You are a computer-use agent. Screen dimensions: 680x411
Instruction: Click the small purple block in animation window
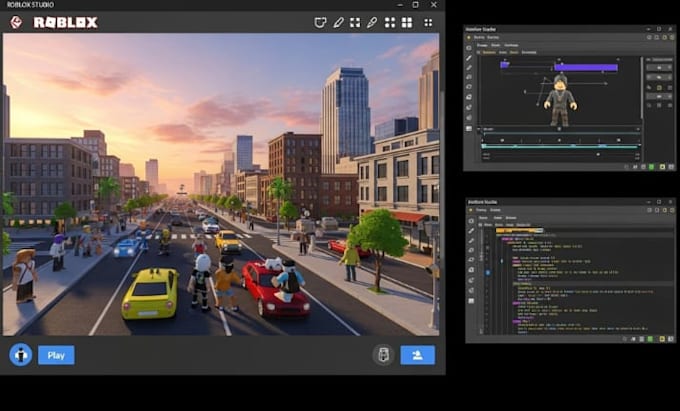[x=504, y=65]
